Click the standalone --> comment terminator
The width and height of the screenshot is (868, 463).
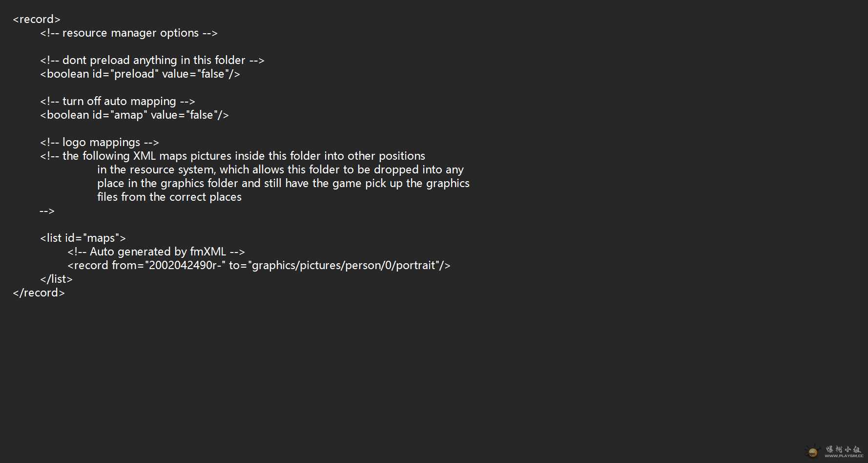(x=47, y=211)
